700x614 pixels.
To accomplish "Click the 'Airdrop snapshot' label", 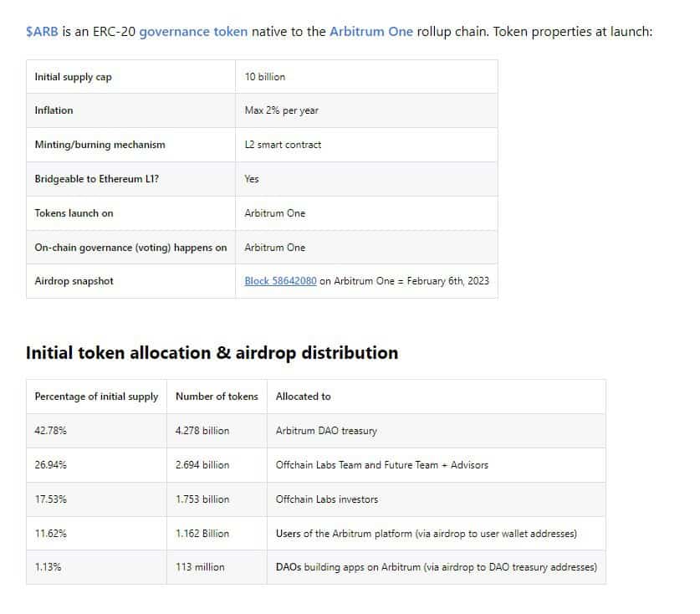I will point(74,281).
